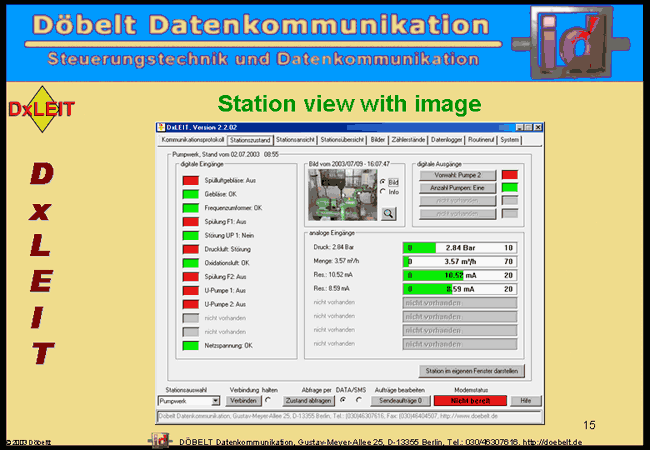650x450 pixels.
Task: Select the Info radio button
Action: pos(383,191)
